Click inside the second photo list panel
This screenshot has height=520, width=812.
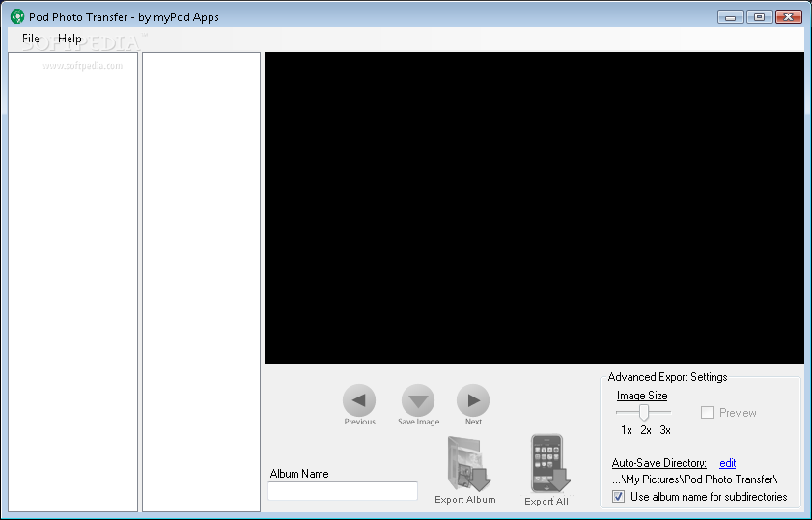(201, 280)
